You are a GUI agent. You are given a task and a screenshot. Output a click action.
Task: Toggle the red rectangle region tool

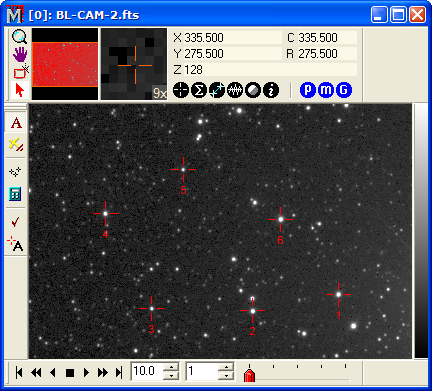tap(20, 72)
